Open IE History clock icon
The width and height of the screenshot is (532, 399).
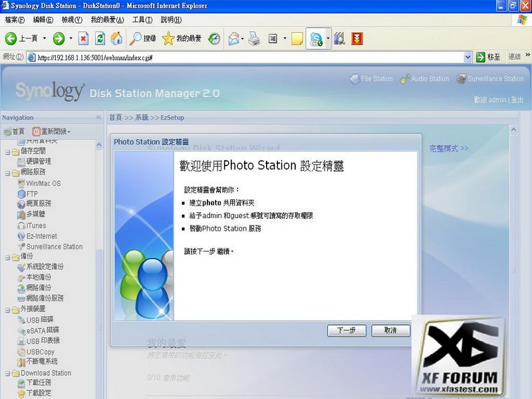point(213,39)
